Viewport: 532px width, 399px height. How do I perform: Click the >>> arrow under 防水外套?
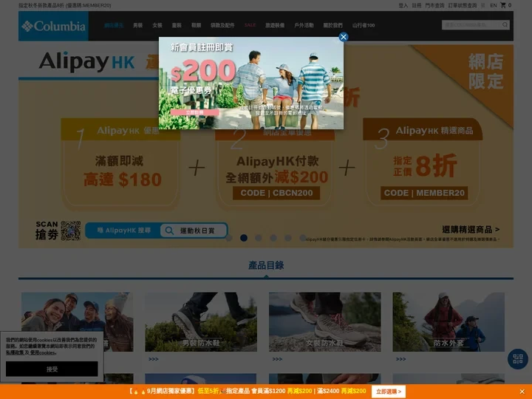coord(400,359)
